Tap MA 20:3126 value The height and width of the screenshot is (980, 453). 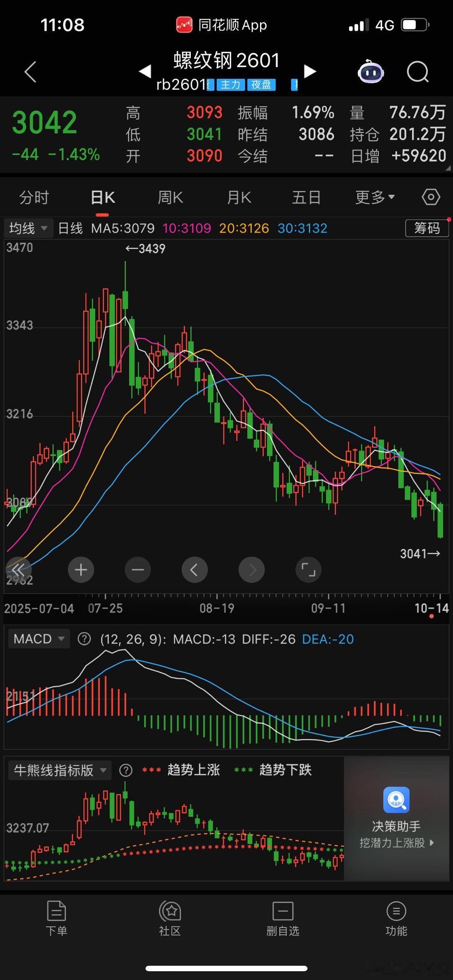(244, 228)
